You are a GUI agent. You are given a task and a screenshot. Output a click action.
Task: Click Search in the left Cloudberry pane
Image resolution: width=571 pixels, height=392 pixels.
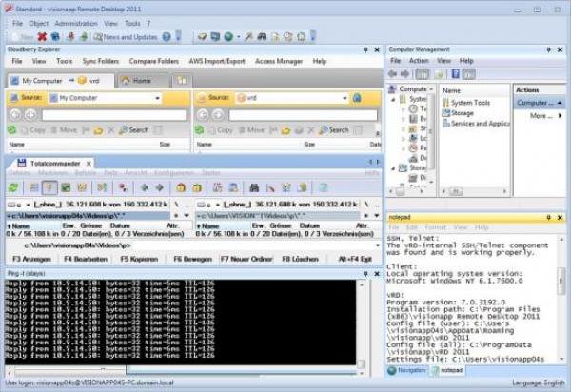[134, 129]
